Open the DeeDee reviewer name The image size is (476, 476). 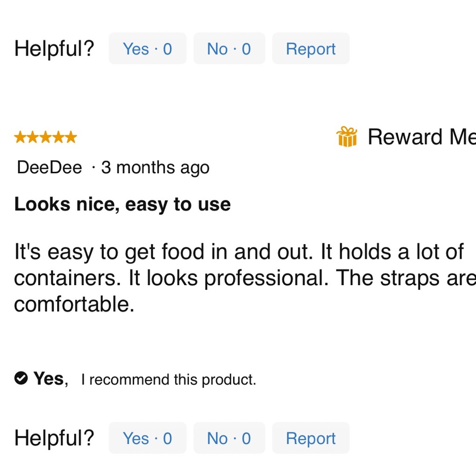49,168
